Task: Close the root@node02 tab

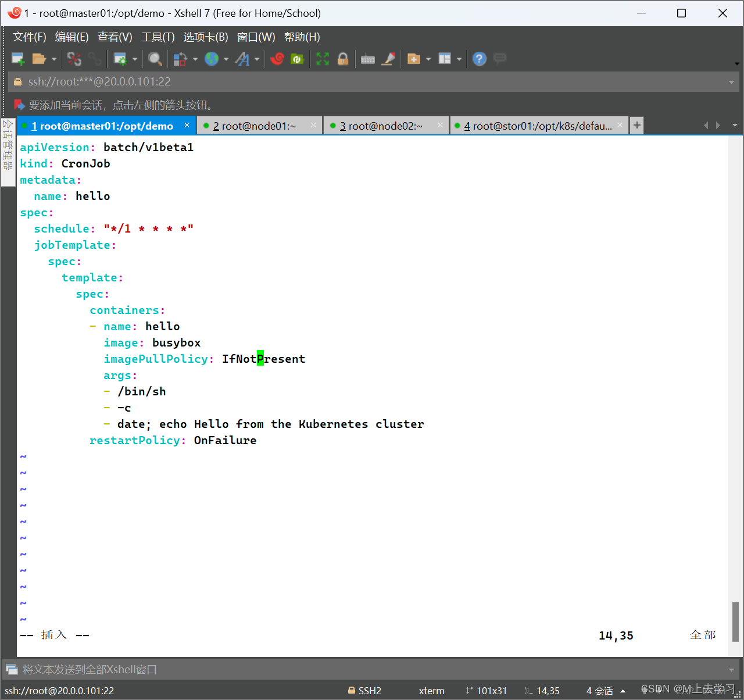Action: click(x=441, y=125)
